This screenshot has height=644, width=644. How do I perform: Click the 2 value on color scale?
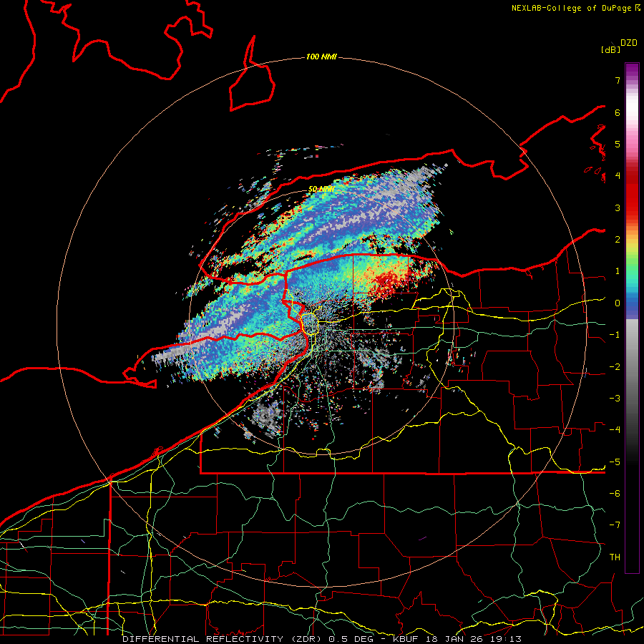pos(618,240)
